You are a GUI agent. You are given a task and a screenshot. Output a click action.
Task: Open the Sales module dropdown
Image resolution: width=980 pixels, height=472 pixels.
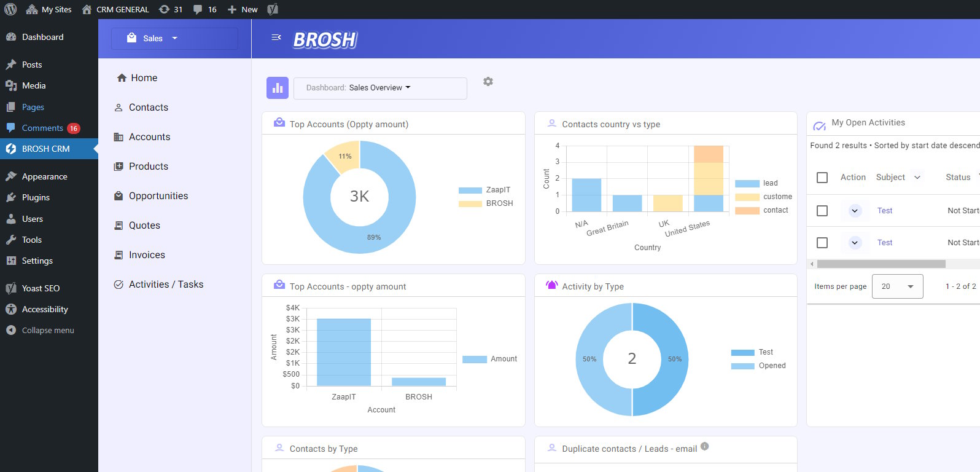tap(174, 38)
